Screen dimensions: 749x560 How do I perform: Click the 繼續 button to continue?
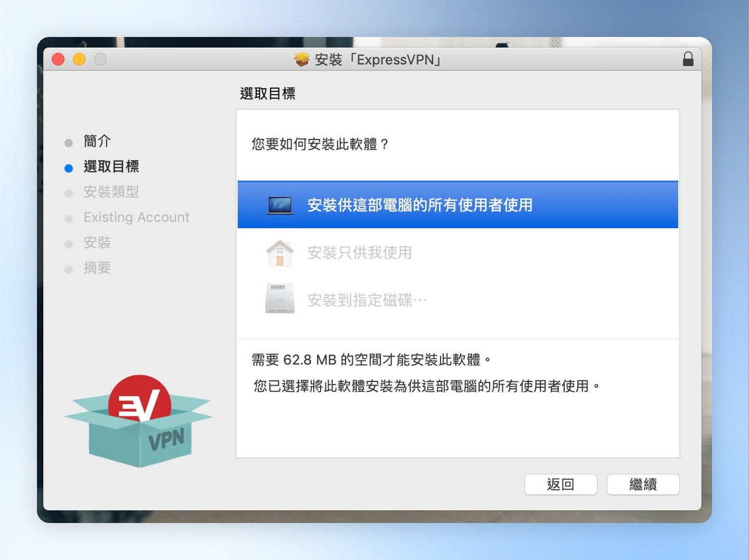click(643, 484)
